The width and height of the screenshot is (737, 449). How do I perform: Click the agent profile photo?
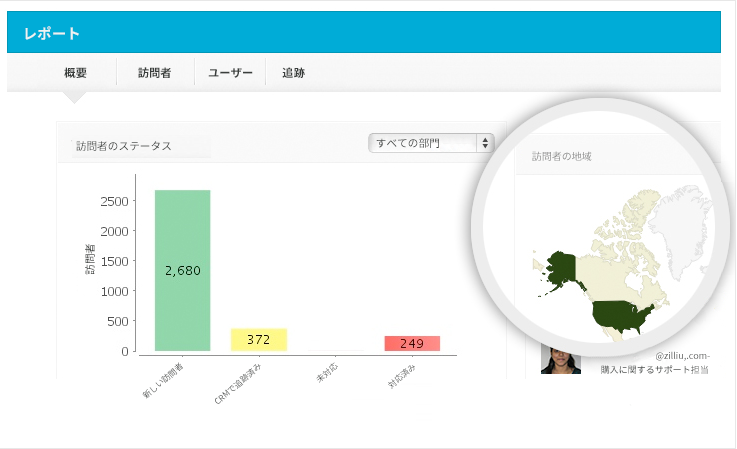tap(561, 360)
